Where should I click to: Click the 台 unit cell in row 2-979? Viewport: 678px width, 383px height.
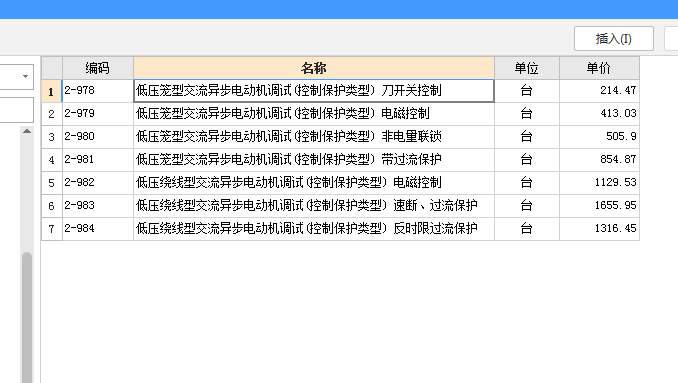click(527, 114)
